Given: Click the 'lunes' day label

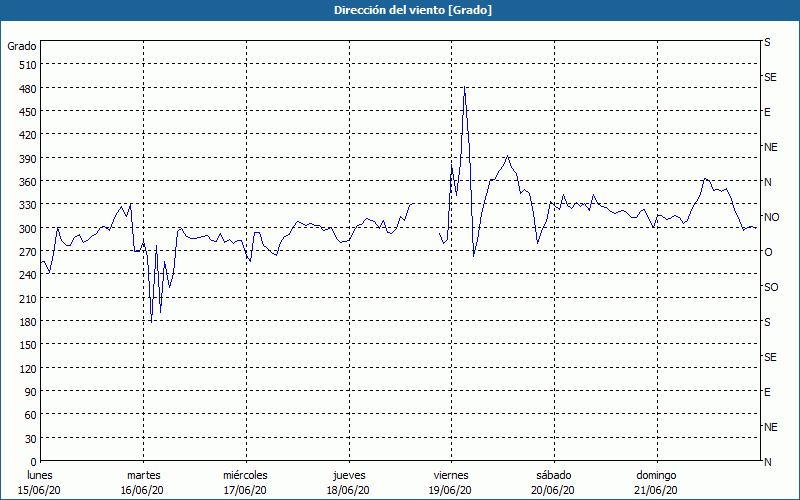Looking at the screenshot, I should (40, 475).
